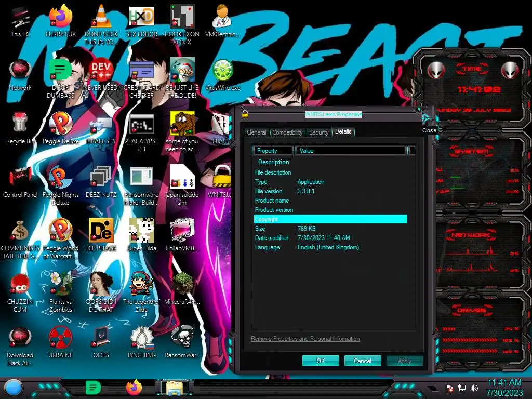This screenshot has width=532, height=399.
Task: Open the Plants vs Zombies icon
Action: [60, 292]
